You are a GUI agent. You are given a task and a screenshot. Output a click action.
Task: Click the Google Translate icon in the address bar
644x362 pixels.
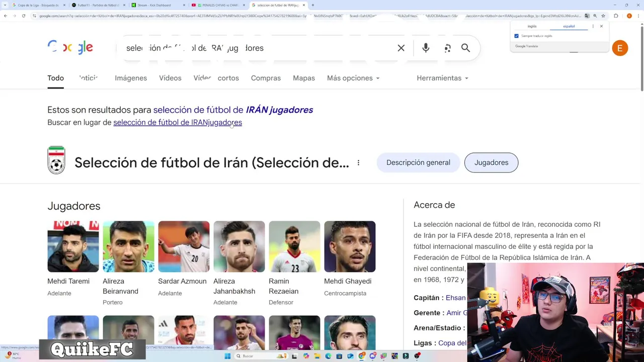pyautogui.click(x=587, y=16)
